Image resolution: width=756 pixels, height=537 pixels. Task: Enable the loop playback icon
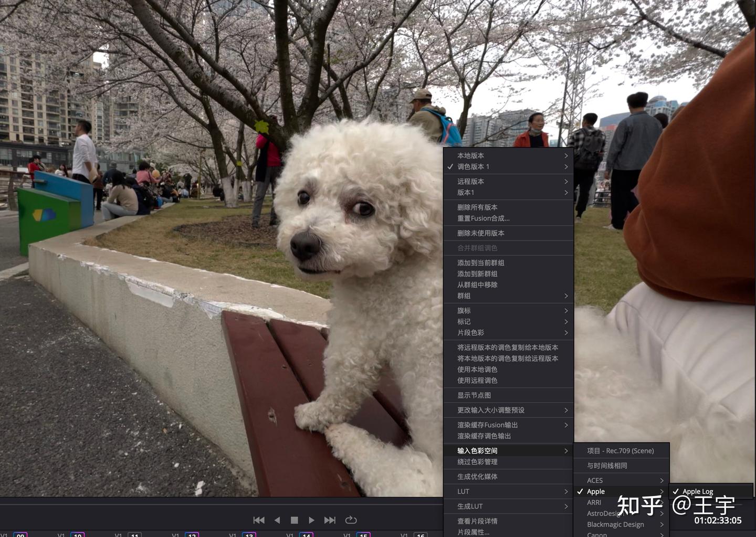pos(351,520)
